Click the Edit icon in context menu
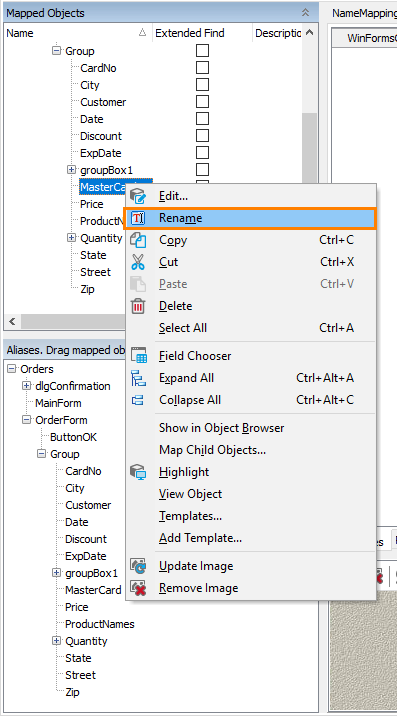 coord(138,196)
